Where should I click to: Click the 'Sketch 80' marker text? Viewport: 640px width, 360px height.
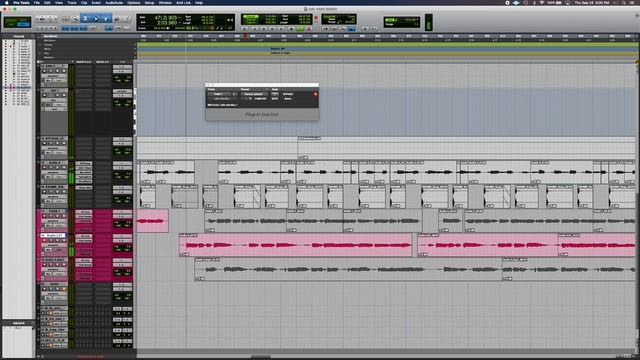tap(277, 49)
